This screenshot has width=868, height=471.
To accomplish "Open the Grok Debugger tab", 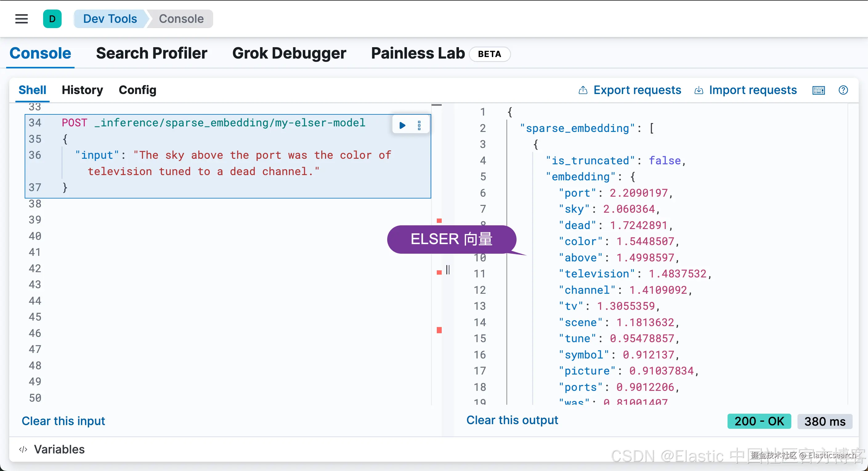I will click(x=289, y=53).
